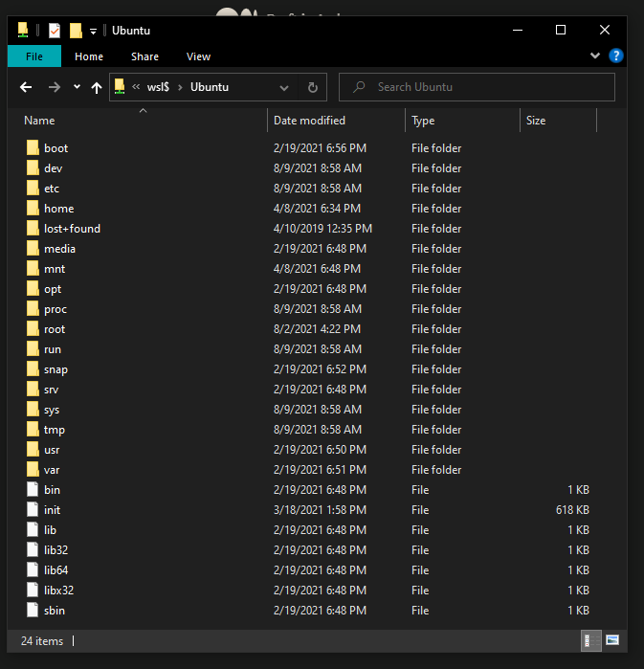The image size is (644, 669).
Task: Click the 4/10/2019 12:35 PM date for lost+found
Action: pos(322,229)
